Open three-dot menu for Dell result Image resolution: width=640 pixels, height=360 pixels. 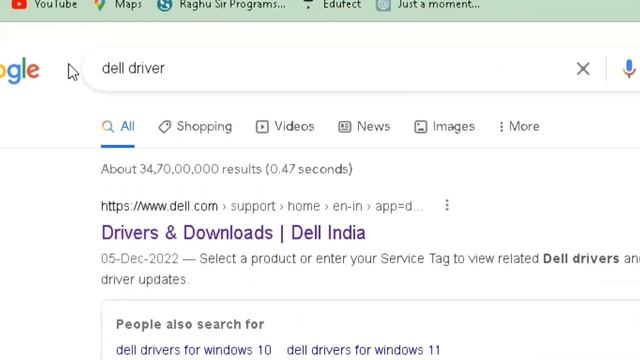(447, 205)
